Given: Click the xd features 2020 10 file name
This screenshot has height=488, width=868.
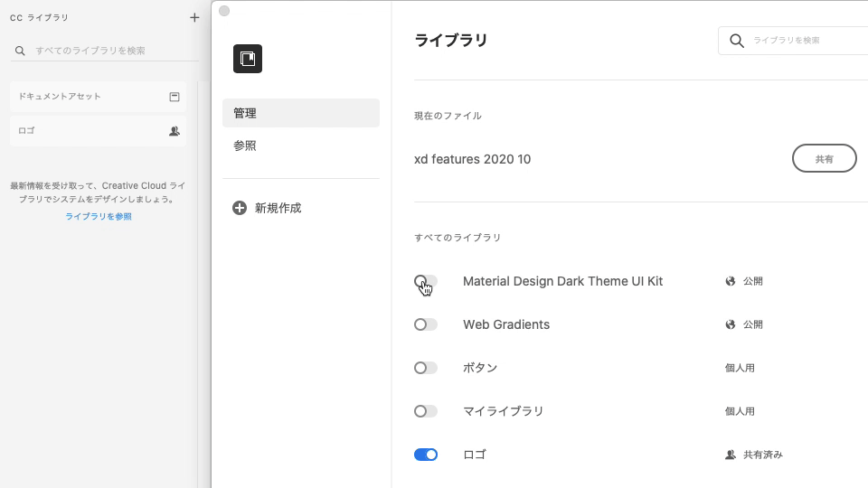Looking at the screenshot, I should [x=472, y=159].
